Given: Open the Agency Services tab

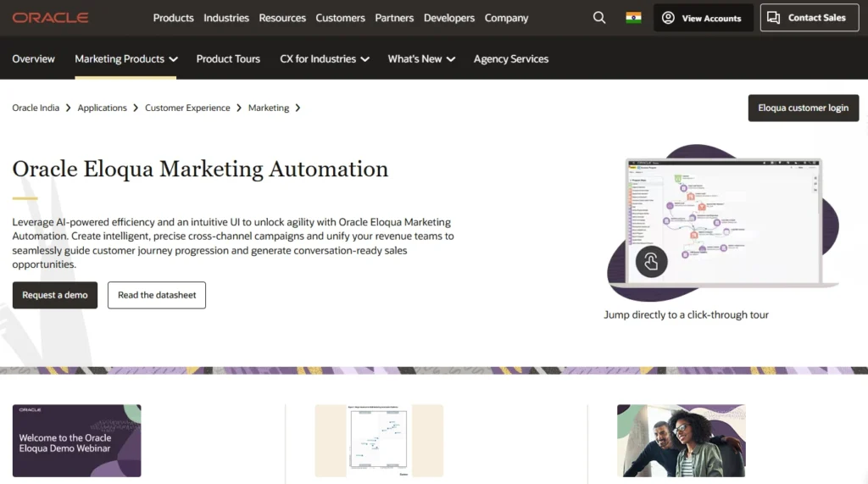Looking at the screenshot, I should pos(511,58).
